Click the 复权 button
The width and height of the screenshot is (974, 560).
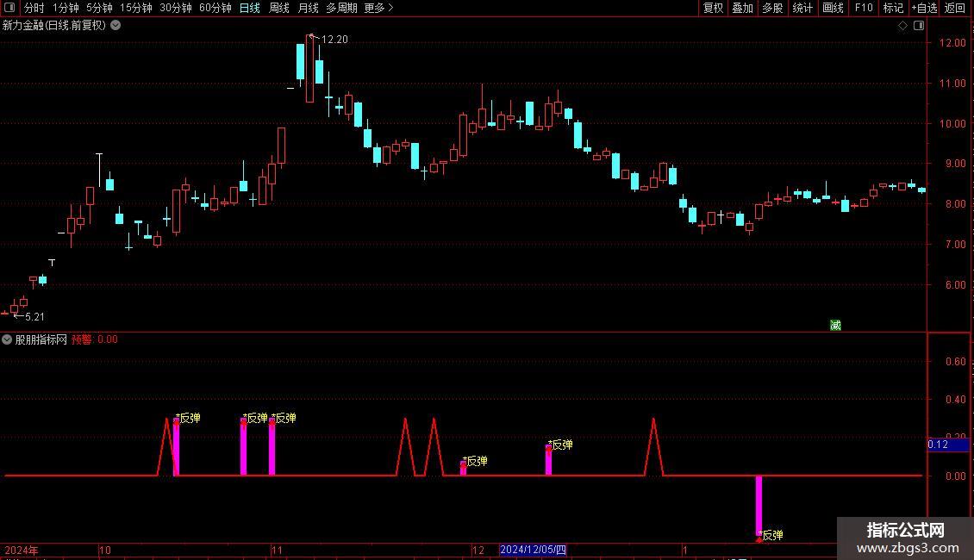point(713,8)
